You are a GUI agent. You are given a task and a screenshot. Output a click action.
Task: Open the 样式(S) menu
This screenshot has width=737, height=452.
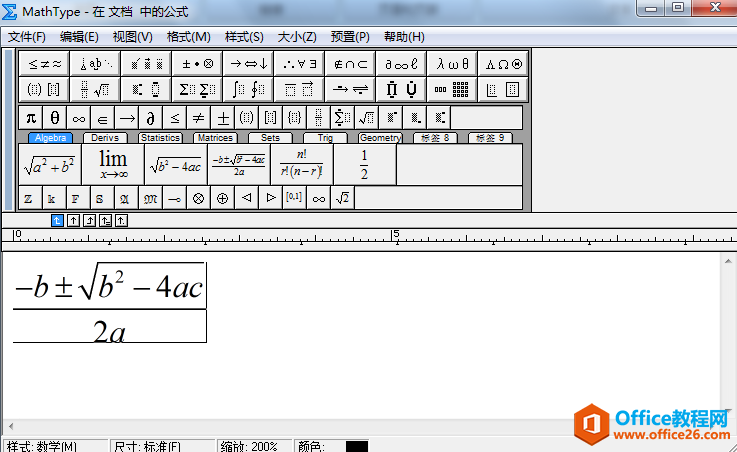pos(244,37)
